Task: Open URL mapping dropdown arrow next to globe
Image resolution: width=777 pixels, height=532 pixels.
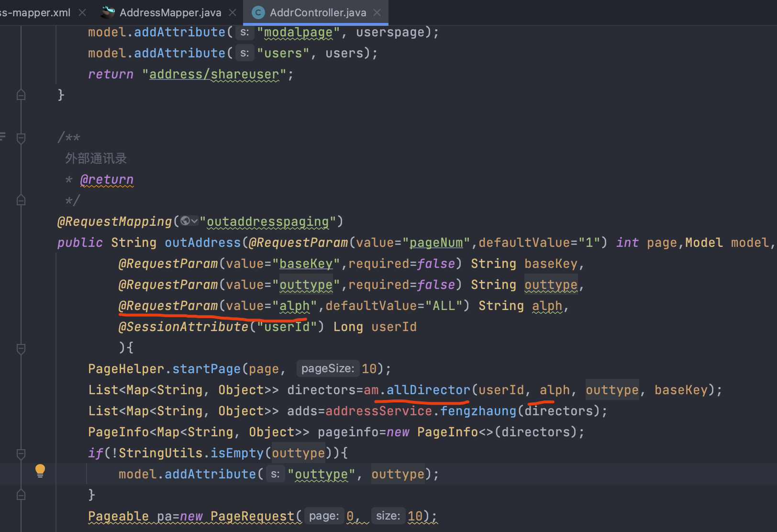Action: point(194,221)
